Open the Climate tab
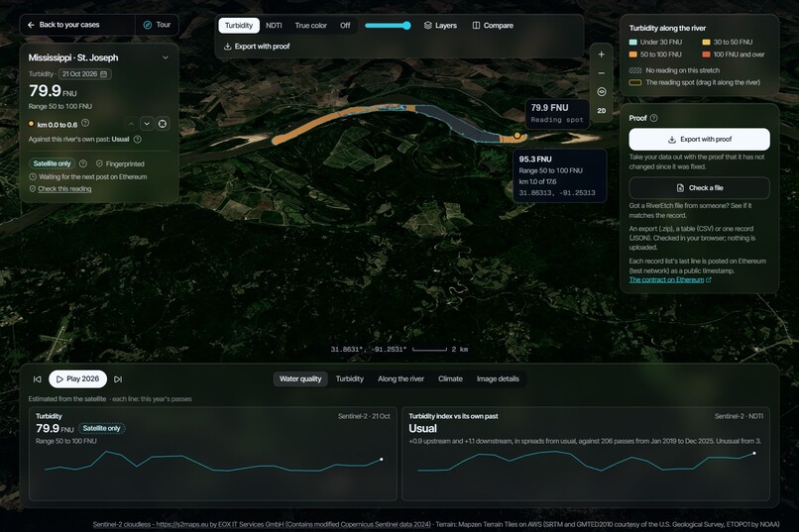 [x=450, y=378]
